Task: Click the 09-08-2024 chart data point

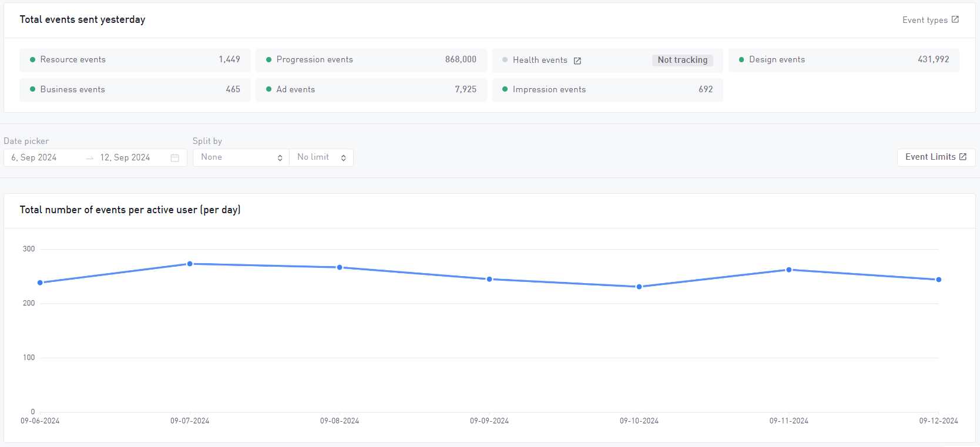Action: [x=340, y=267]
